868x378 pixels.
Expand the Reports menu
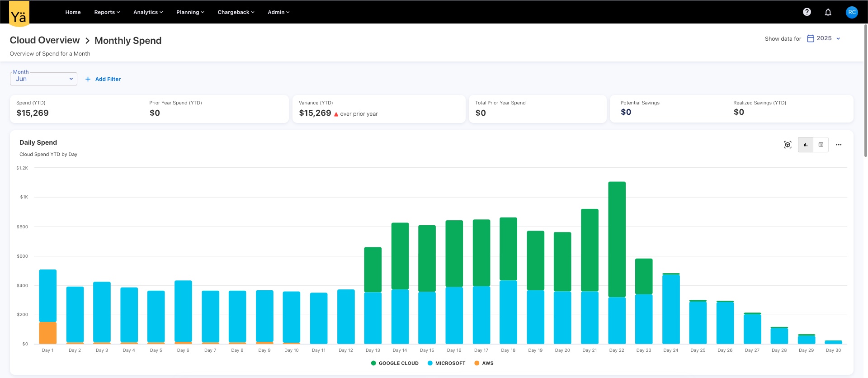(107, 12)
